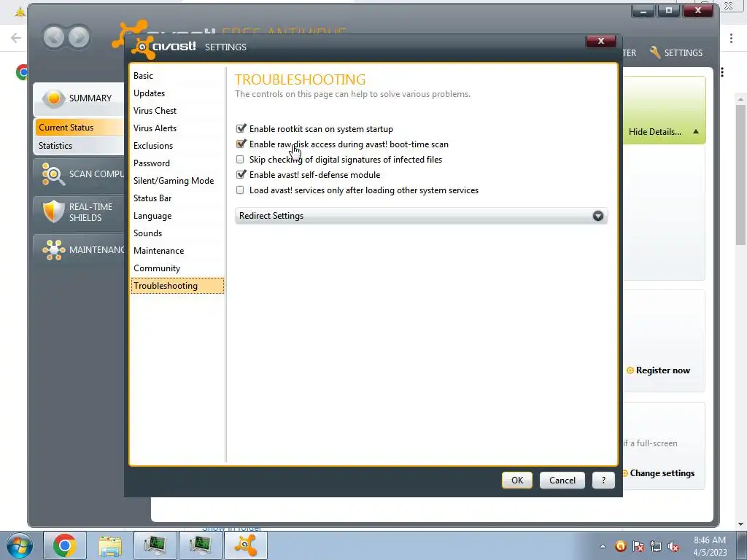Screen dimensions: 747x560
Task: Open the Updates settings page
Action: coord(149,93)
